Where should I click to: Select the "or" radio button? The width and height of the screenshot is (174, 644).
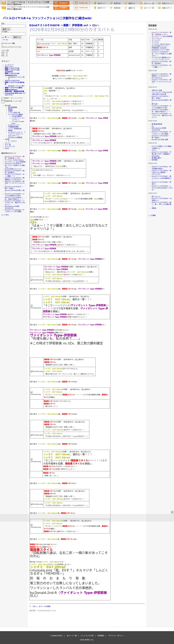coord(11,37)
